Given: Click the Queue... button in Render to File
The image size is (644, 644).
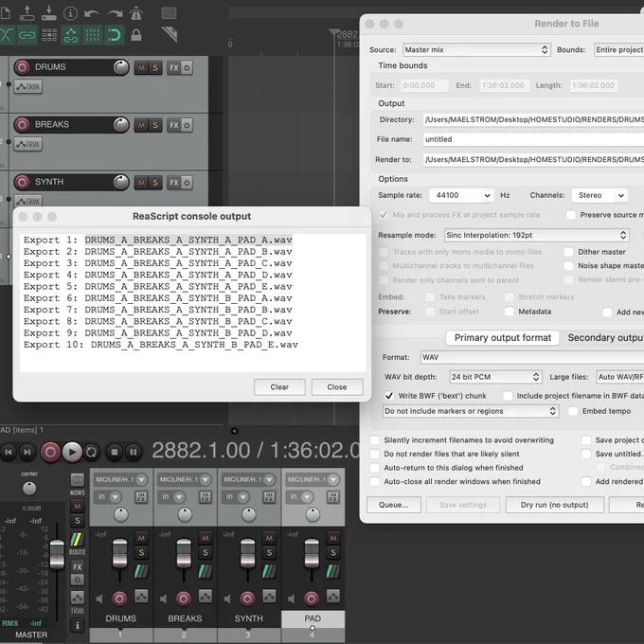Looking at the screenshot, I should click(x=393, y=505).
